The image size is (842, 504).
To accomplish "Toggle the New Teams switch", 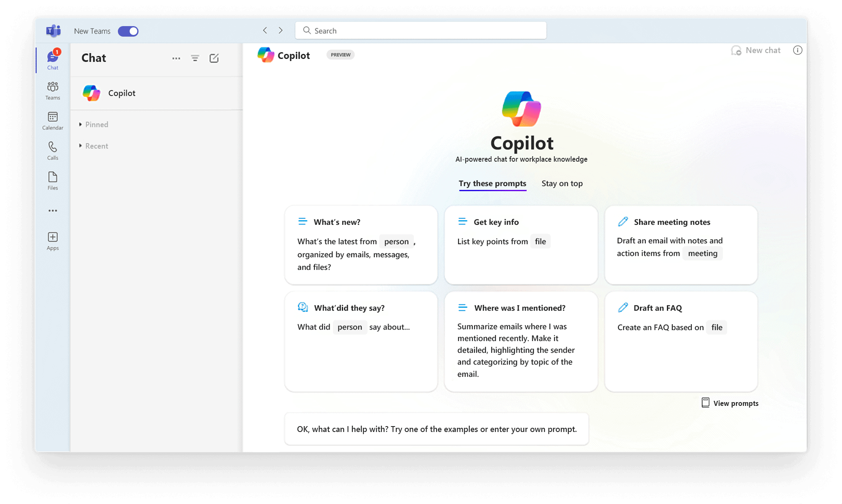I will (129, 31).
